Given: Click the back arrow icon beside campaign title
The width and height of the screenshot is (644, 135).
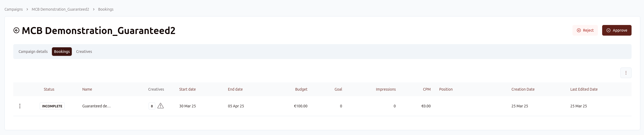Looking at the screenshot, I should [x=16, y=31].
